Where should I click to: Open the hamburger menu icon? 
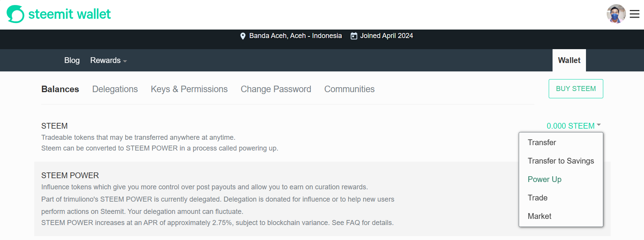[x=634, y=14]
